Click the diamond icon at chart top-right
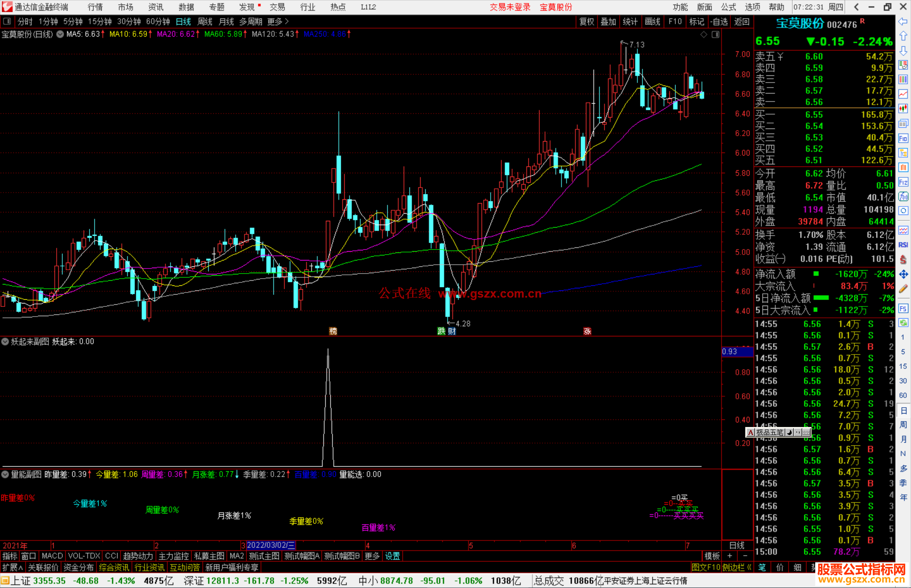The height and width of the screenshot is (588, 911). 703,35
